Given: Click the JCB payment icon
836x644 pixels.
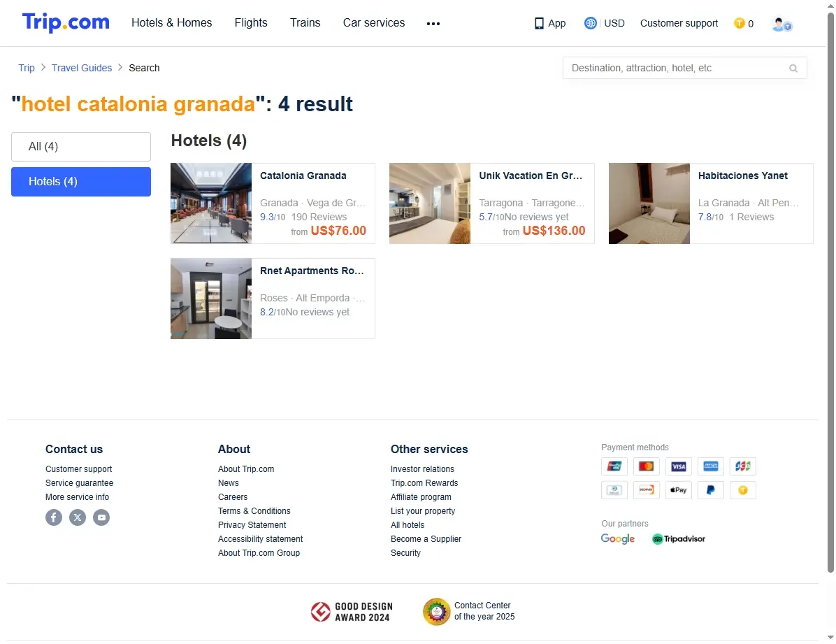Looking at the screenshot, I should tap(743, 466).
